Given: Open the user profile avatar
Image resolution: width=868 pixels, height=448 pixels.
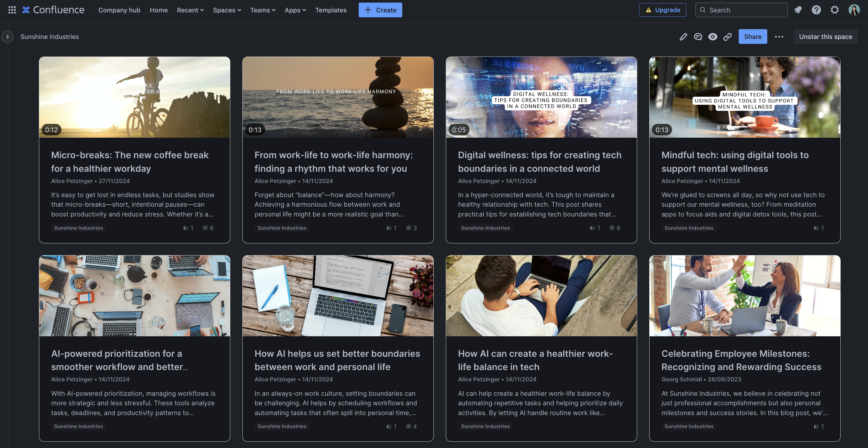Looking at the screenshot, I should click(x=854, y=10).
